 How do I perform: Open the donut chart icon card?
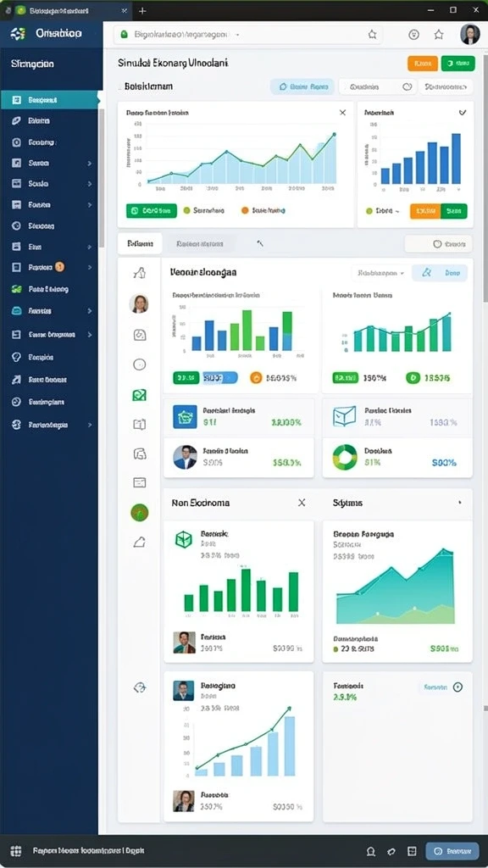pos(397,457)
